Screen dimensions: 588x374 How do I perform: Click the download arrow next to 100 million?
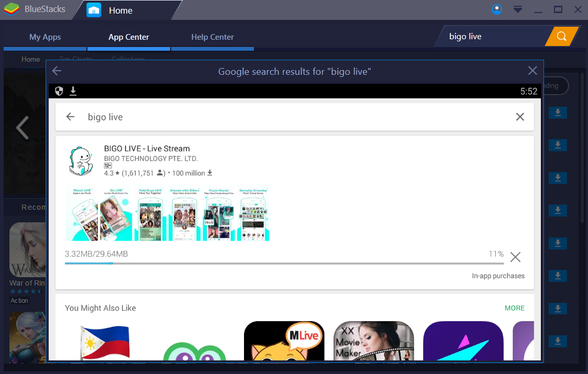210,173
